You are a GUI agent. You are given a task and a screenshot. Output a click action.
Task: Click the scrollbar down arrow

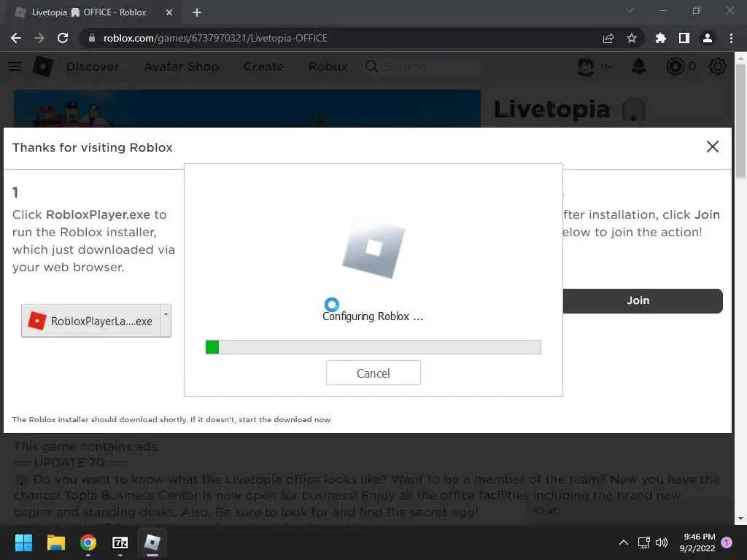pos(740,518)
